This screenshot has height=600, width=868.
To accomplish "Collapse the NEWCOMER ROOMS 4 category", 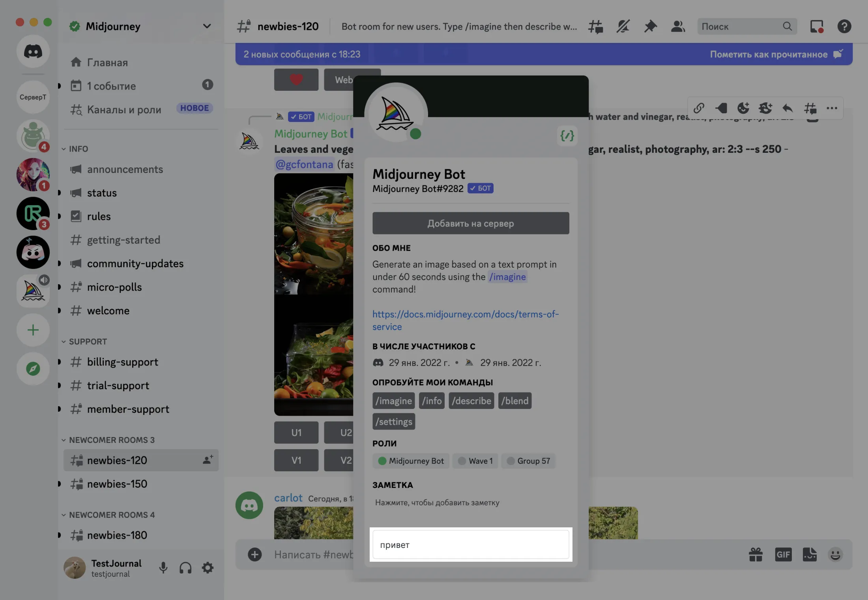I will (x=108, y=515).
